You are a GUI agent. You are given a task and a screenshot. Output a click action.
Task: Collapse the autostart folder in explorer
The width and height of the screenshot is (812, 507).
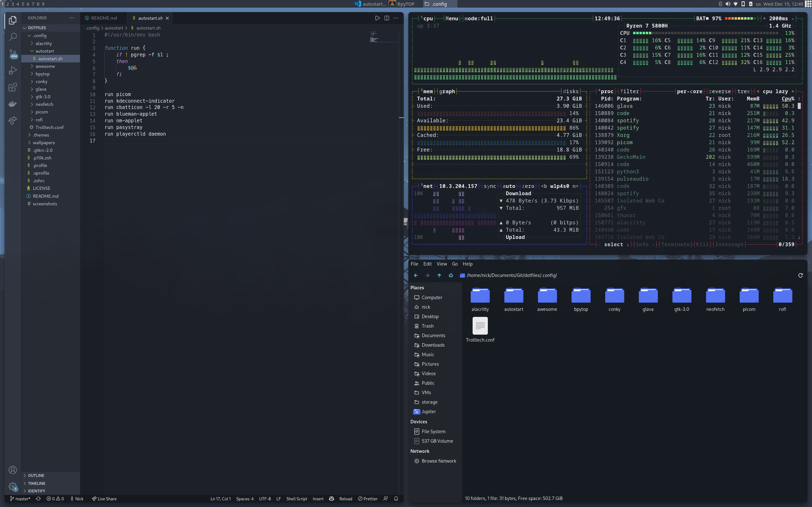(45, 51)
